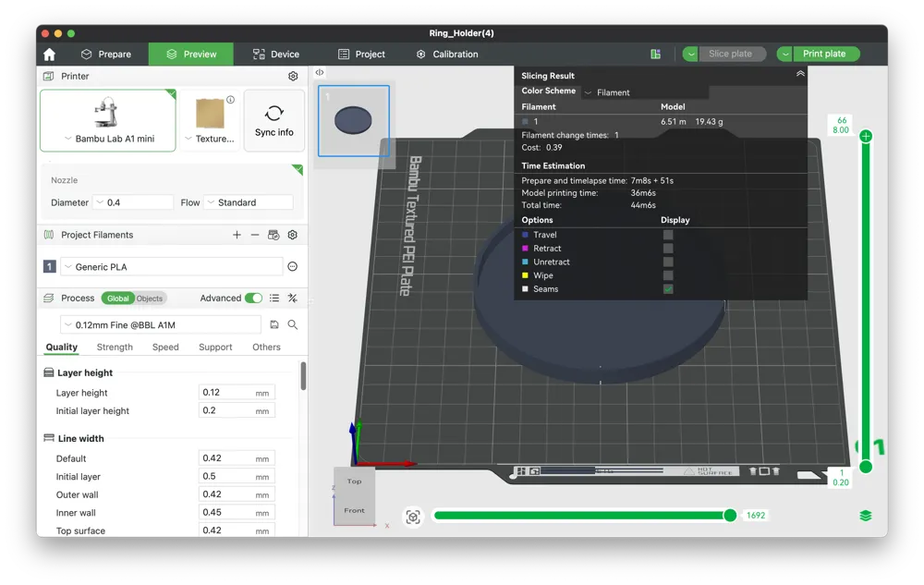This screenshot has width=924, height=585.
Task: Open printer settings gear icon
Action: pos(293,76)
